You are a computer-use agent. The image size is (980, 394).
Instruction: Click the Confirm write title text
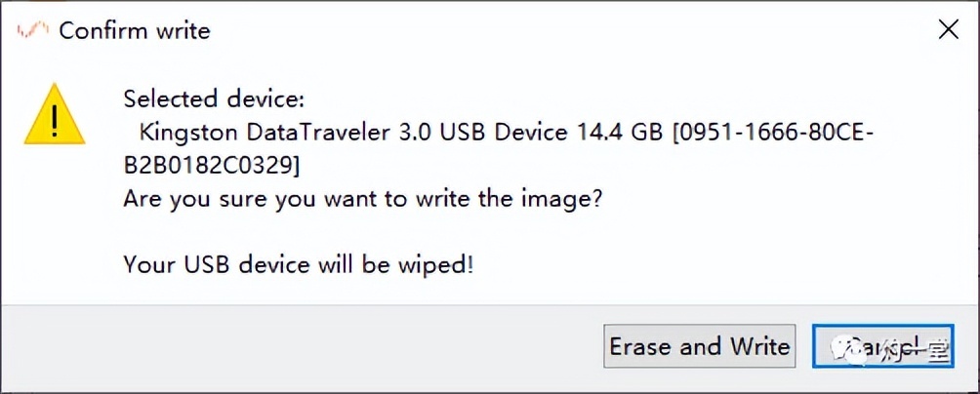click(x=134, y=30)
